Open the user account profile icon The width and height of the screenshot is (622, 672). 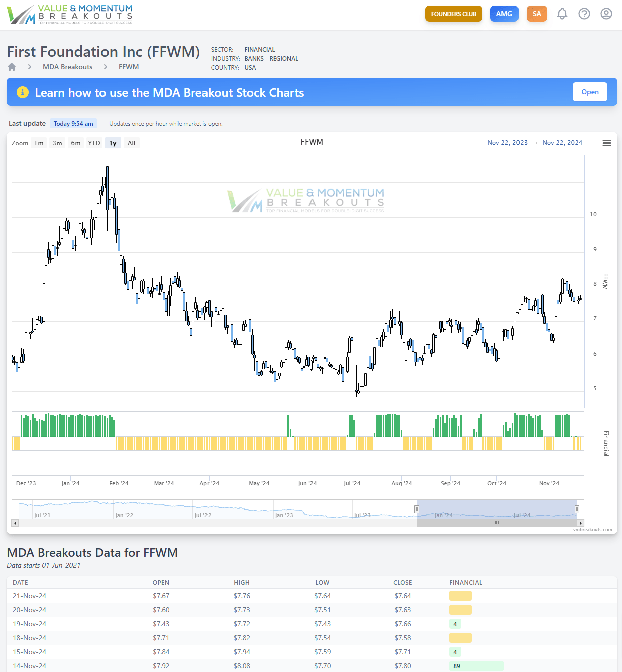coord(606,14)
